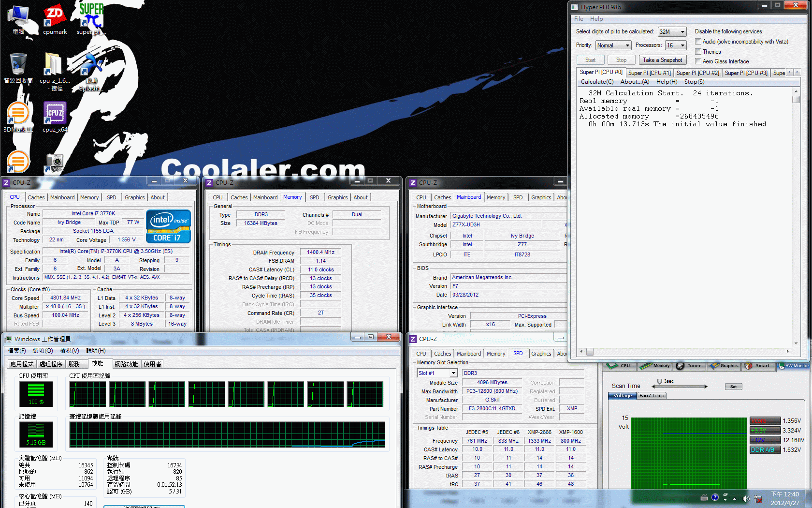The image size is (812, 508).
Task: Click the Show Desktop strip at the taskbar end
Action: 809,499
